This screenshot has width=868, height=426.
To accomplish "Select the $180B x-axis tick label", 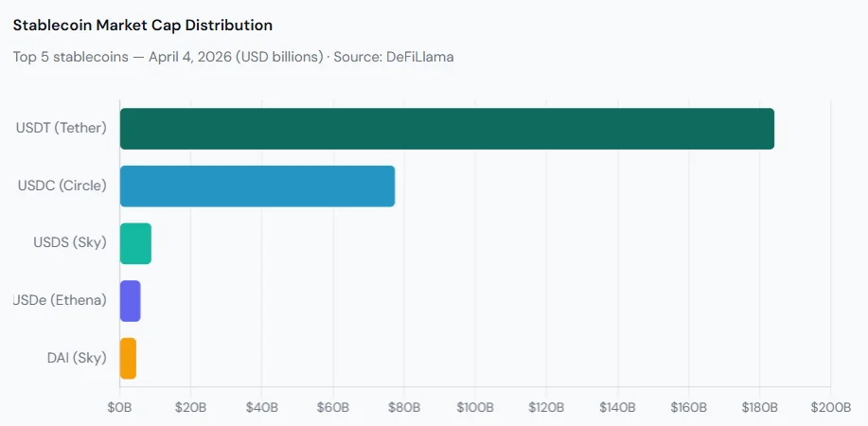I will pyautogui.click(x=759, y=407).
